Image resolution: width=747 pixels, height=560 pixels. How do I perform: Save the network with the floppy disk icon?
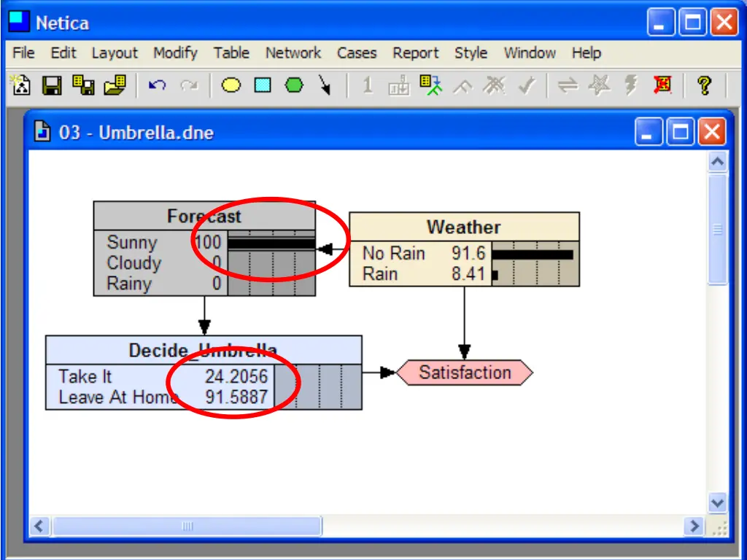coord(52,86)
